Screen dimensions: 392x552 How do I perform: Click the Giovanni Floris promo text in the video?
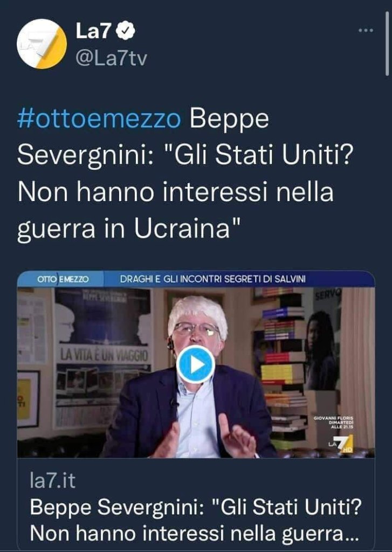tap(334, 422)
